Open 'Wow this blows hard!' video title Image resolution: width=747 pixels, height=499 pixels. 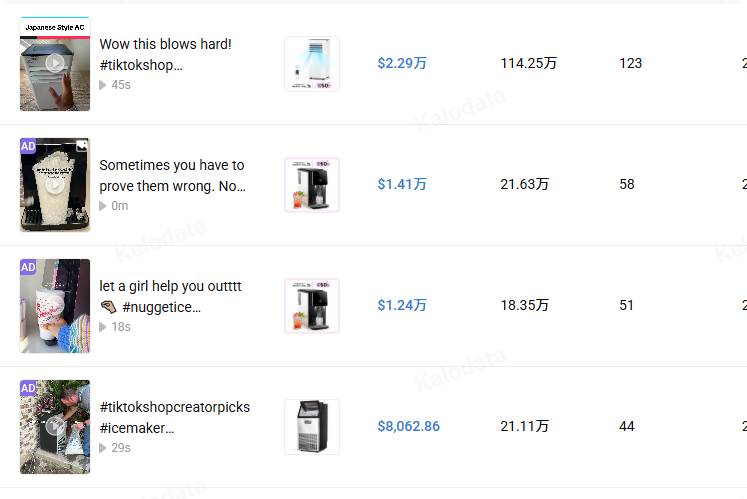click(x=165, y=54)
